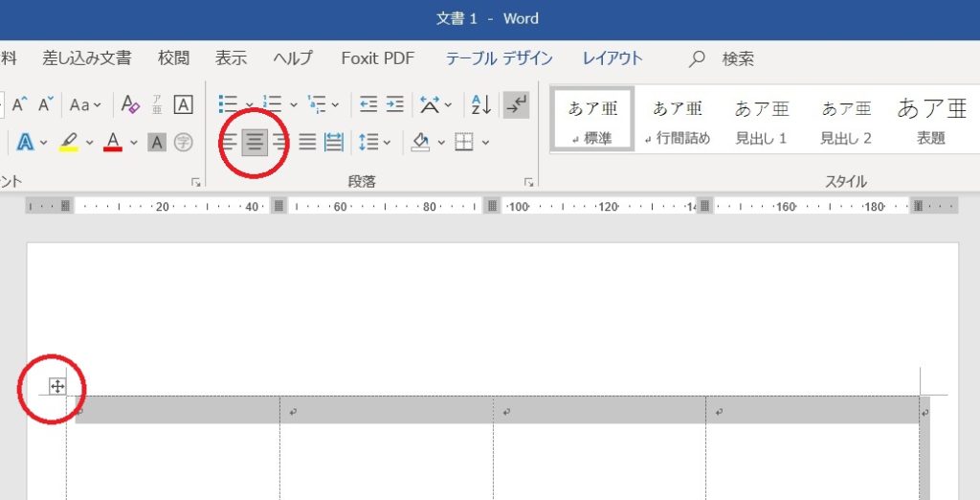Switch to the レイアウト tab
The image size is (980, 500).
pos(612,58)
